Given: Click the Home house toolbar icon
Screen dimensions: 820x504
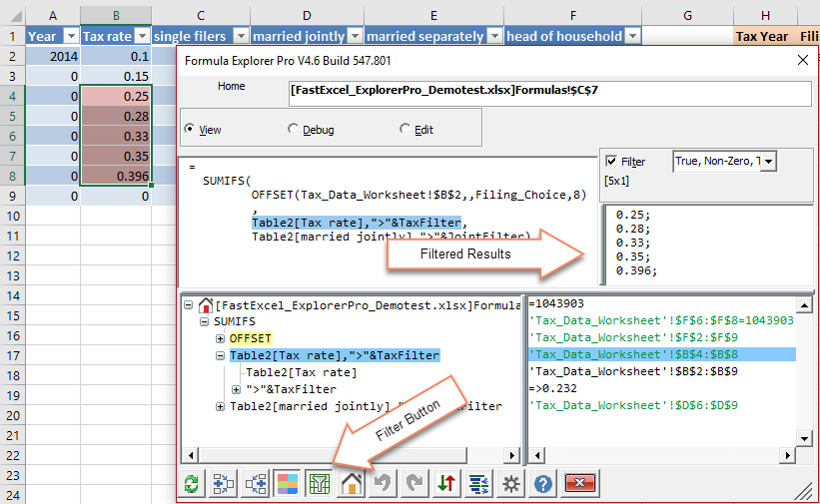Looking at the screenshot, I should (352, 483).
